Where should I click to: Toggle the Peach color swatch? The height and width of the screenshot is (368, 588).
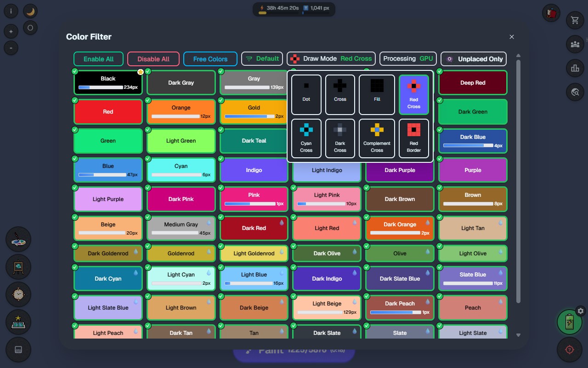point(473,308)
